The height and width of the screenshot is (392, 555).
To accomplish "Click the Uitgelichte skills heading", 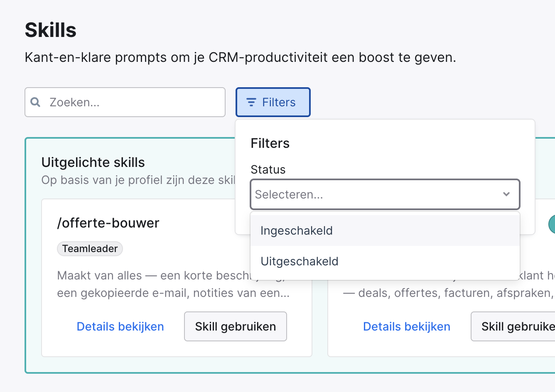I will 93,162.
